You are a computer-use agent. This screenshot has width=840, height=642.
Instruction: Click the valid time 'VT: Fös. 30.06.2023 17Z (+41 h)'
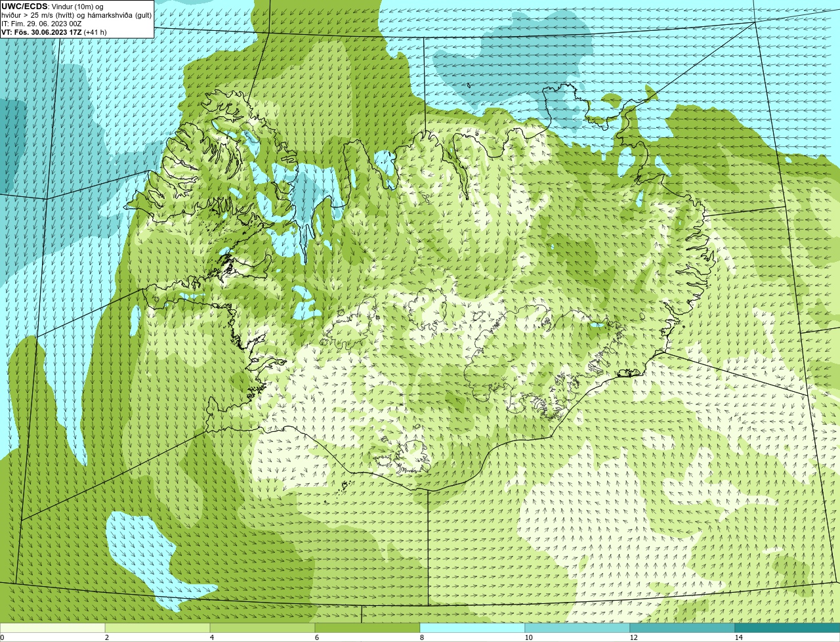coord(54,32)
